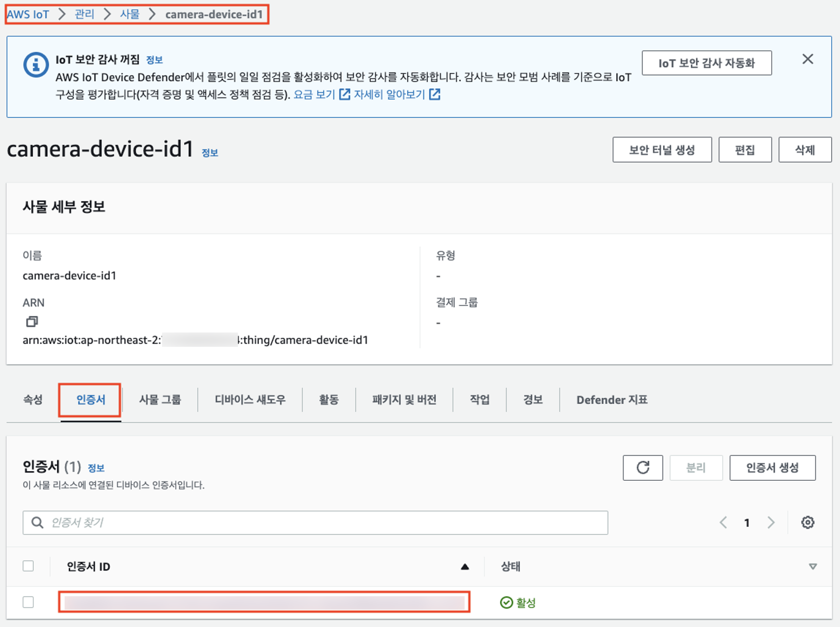Select the active certificate row checkbox
This screenshot has height=627, width=840.
(28, 602)
